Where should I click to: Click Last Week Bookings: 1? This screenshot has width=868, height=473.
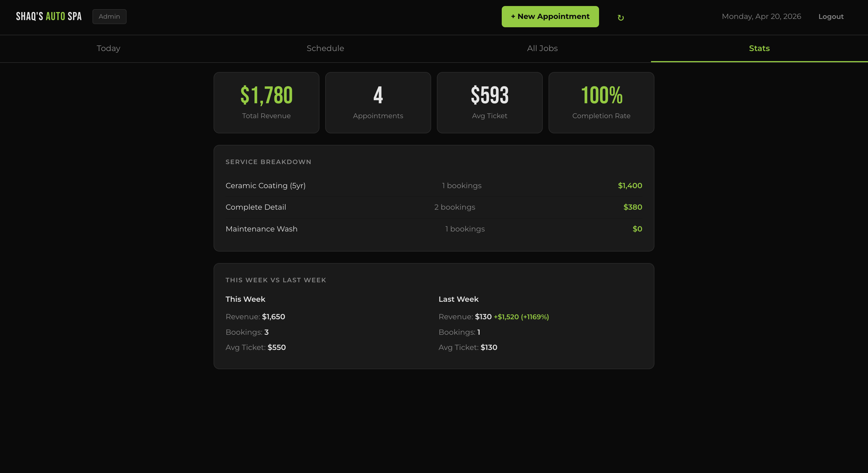click(459, 332)
